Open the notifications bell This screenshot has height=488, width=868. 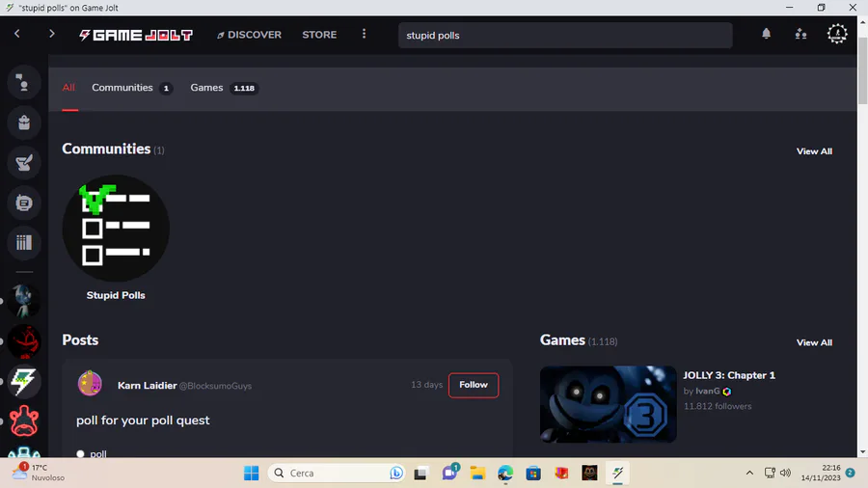[x=766, y=34]
